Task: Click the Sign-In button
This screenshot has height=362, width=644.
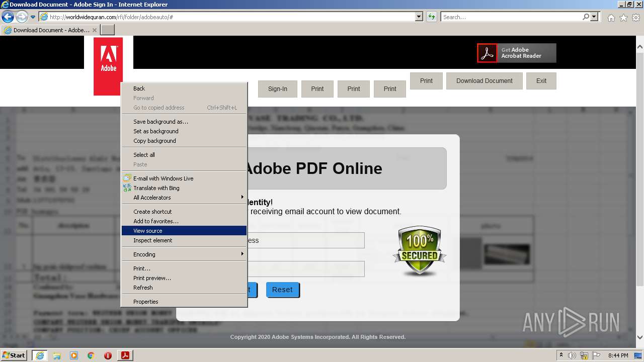Action: [278, 89]
